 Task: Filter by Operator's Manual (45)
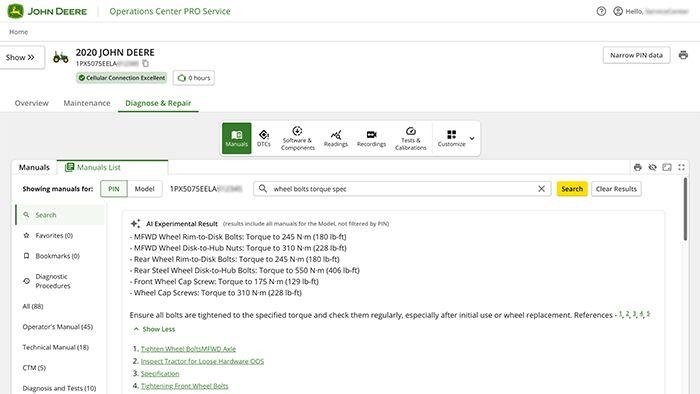coord(58,327)
